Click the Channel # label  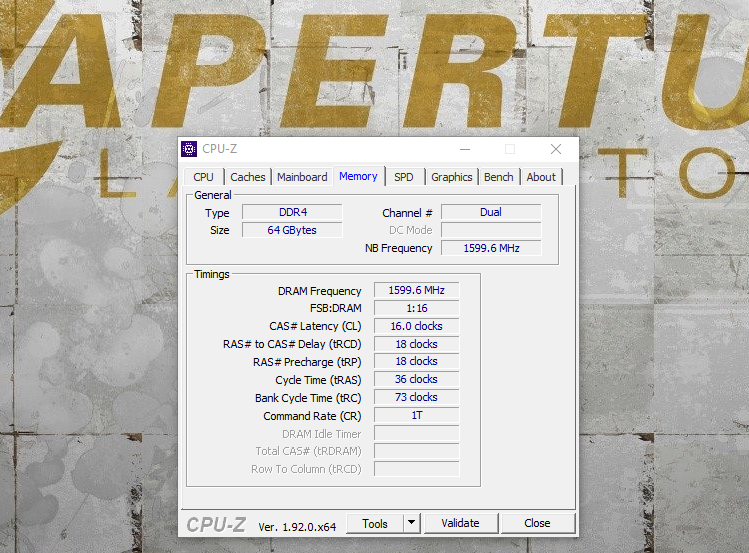click(x=407, y=213)
